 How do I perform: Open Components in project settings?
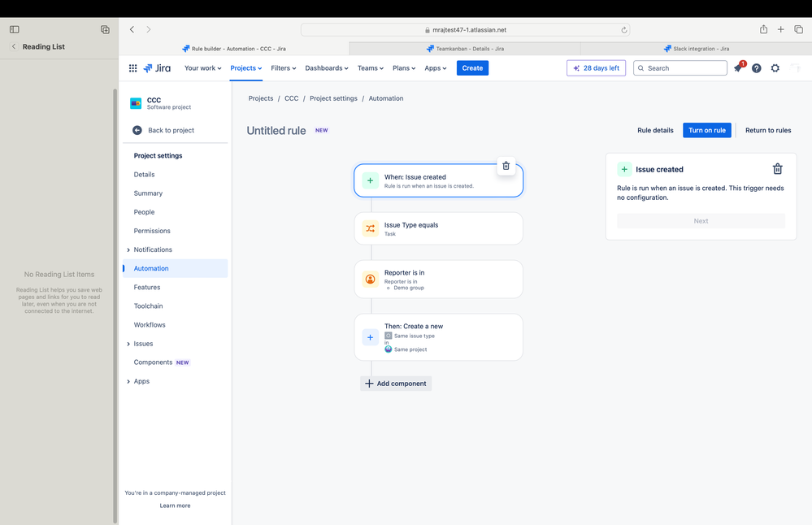point(175,362)
